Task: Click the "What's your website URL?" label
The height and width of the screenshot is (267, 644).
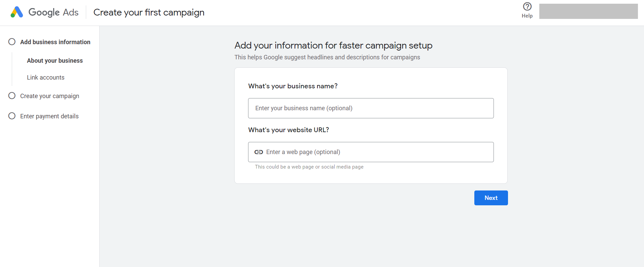Action: point(289,130)
